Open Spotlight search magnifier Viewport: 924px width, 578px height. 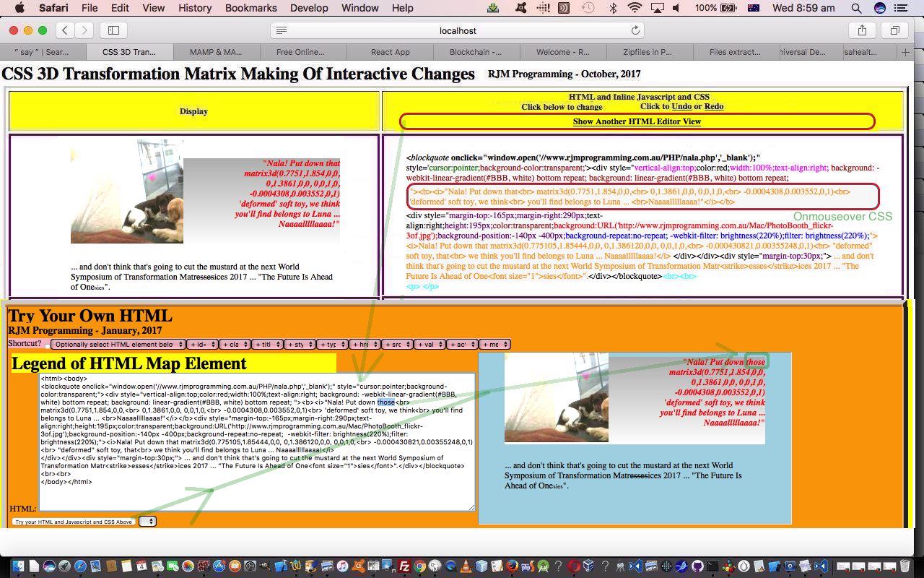(856, 8)
